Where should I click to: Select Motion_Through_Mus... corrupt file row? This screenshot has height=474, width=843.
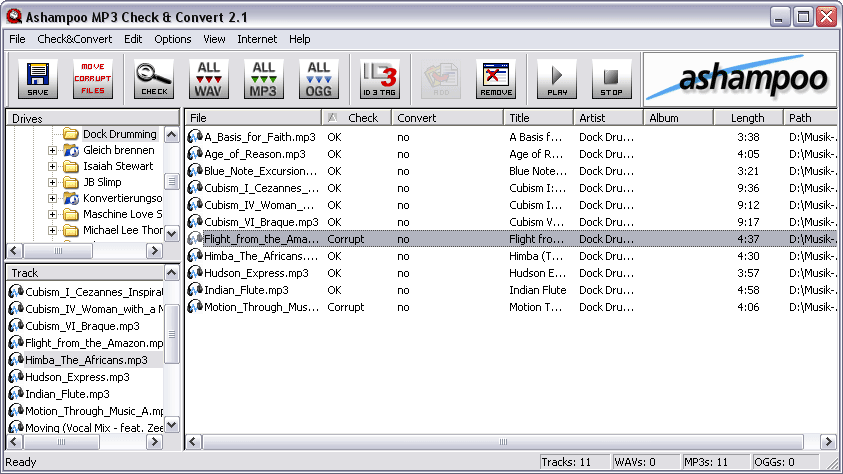(x=511, y=307)
